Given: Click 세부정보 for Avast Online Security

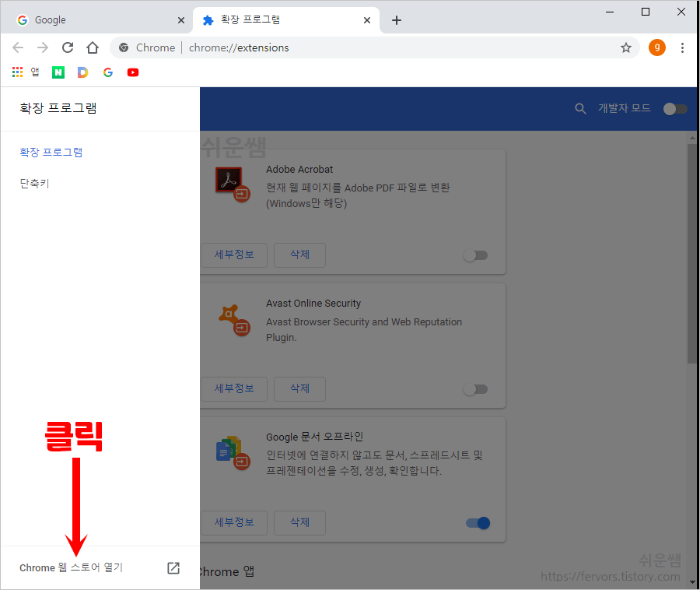Looking at the screenshot, I should click(x=234, y=389).
